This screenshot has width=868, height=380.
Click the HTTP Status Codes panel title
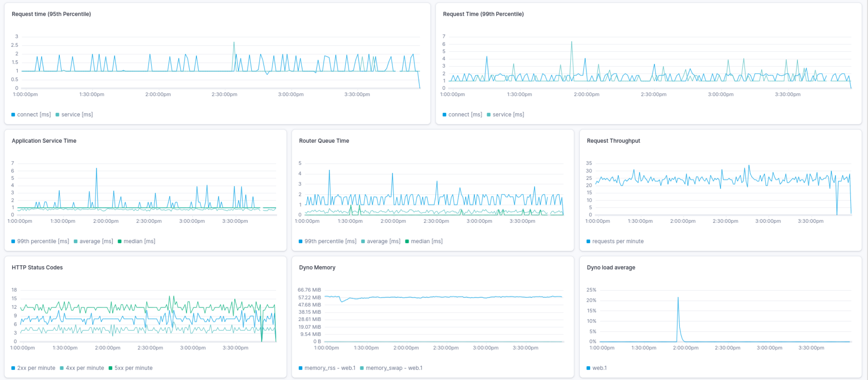pos(37,267)
